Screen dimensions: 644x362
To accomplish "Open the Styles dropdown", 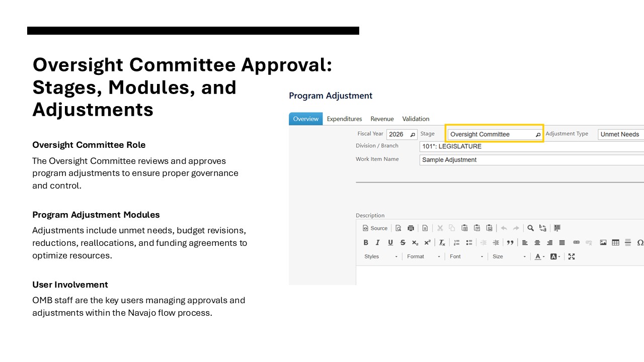I will tap(381, 256).
